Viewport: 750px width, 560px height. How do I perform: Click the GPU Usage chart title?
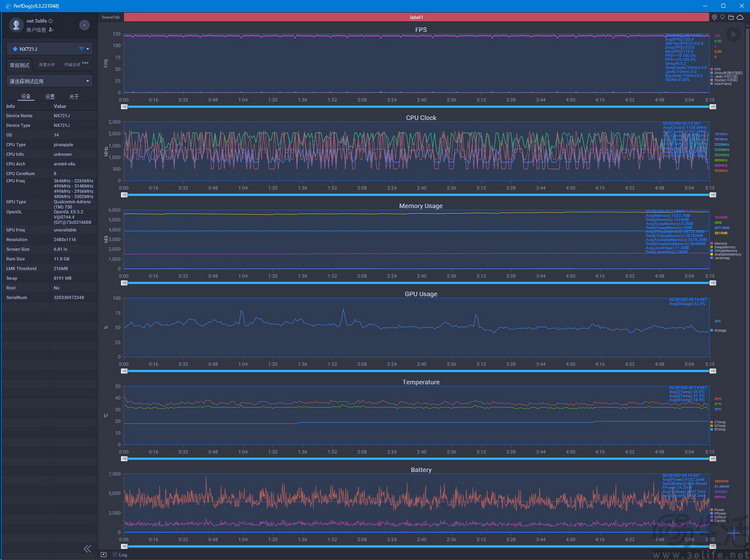point(421,294)
